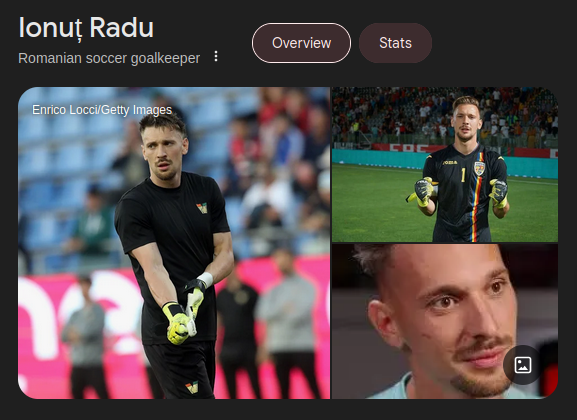The image size is (577, 420).
Task: Open the photo of goalkeeper in Romania kit
Action: coord(445,165)
